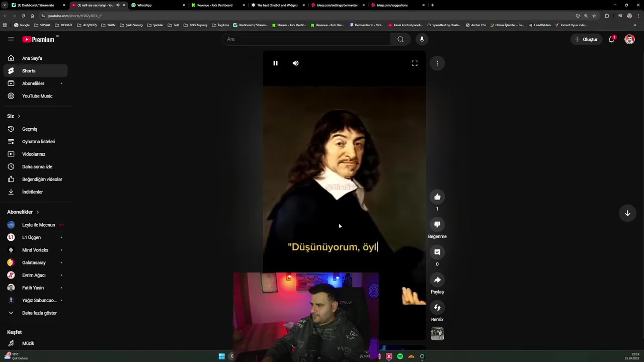
Task: Enter fullscreen on the Short
Action: coord(415,63)
